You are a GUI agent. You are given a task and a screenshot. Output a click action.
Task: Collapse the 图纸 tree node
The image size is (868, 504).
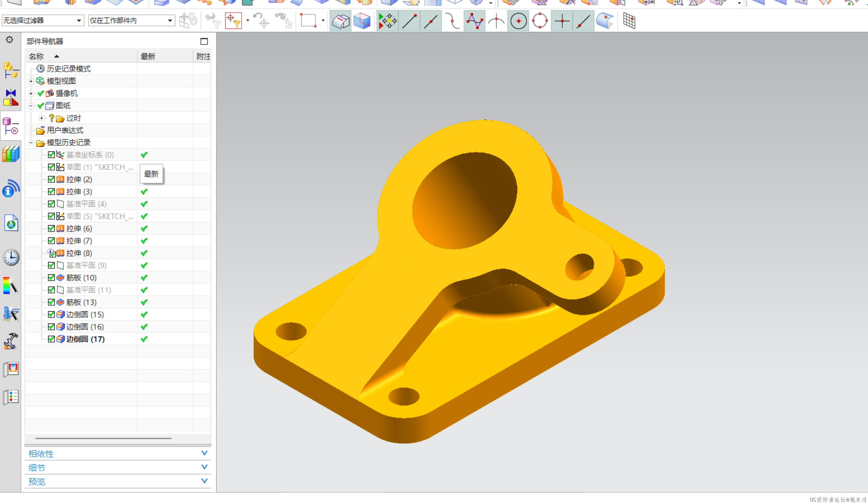click(x=31, y=106)
